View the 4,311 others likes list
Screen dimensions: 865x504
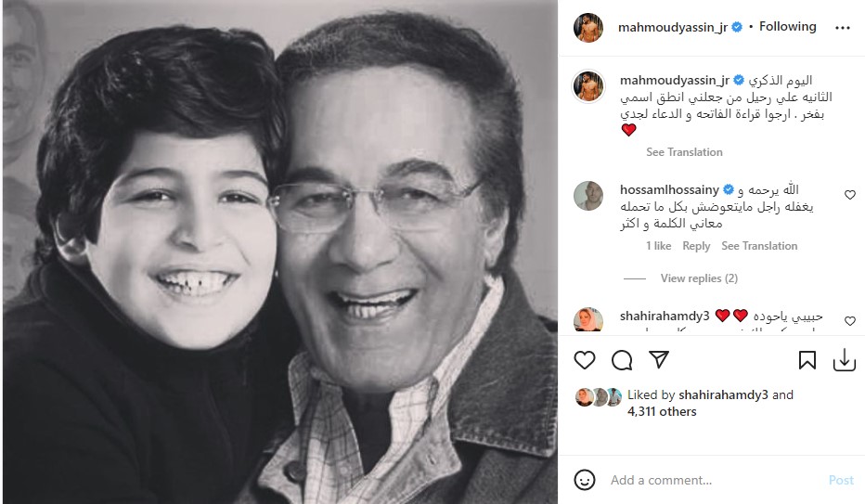(x=662, y=412)
